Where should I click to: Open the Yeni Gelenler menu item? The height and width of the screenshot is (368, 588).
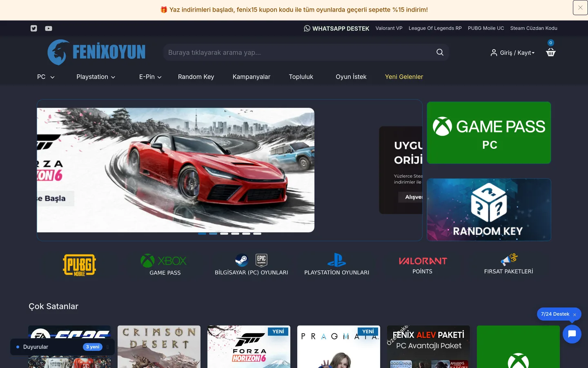point(404,77)
